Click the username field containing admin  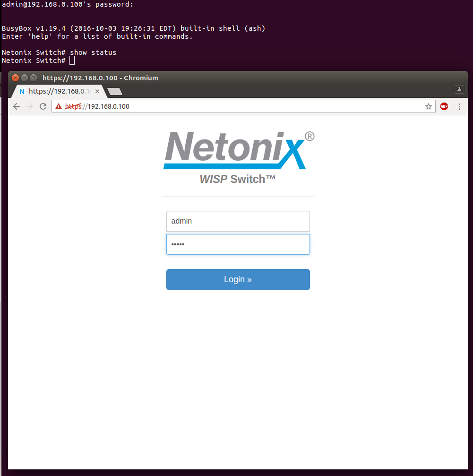pos(238,221)
